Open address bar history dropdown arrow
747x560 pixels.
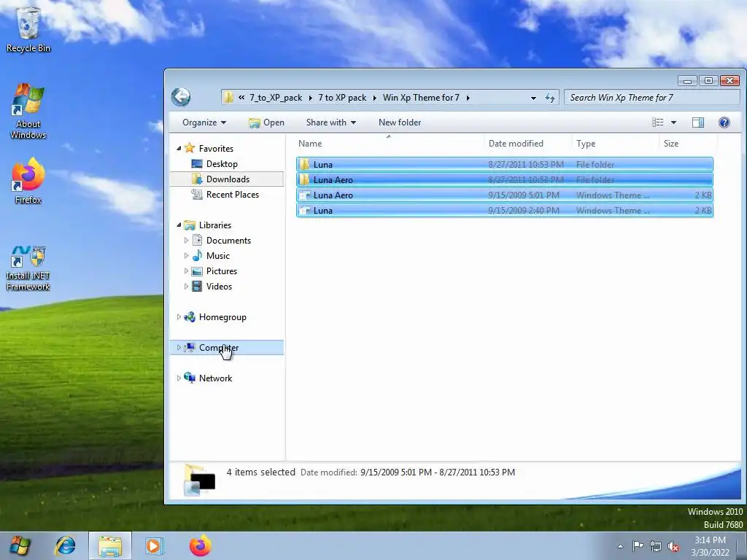tap(533, 98)
